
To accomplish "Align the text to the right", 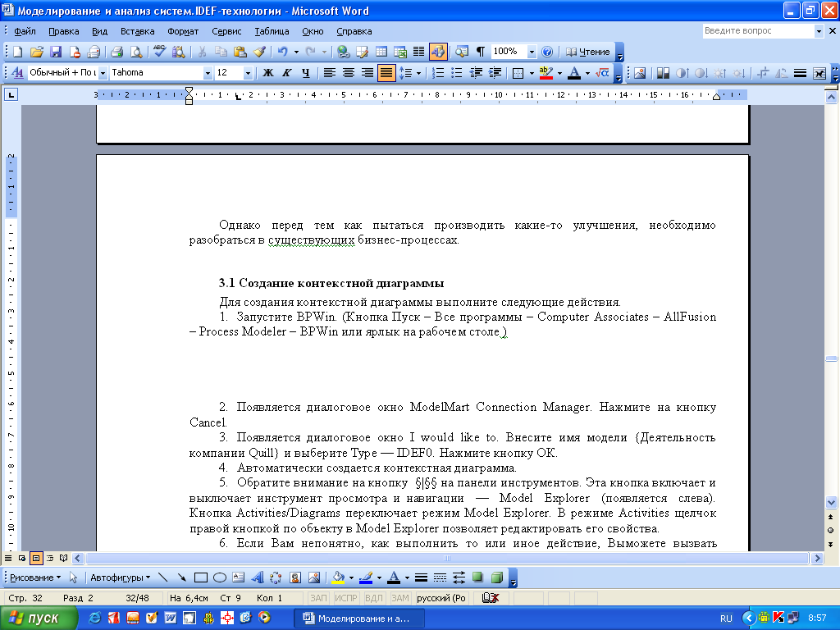I will [x=367, y=73].
